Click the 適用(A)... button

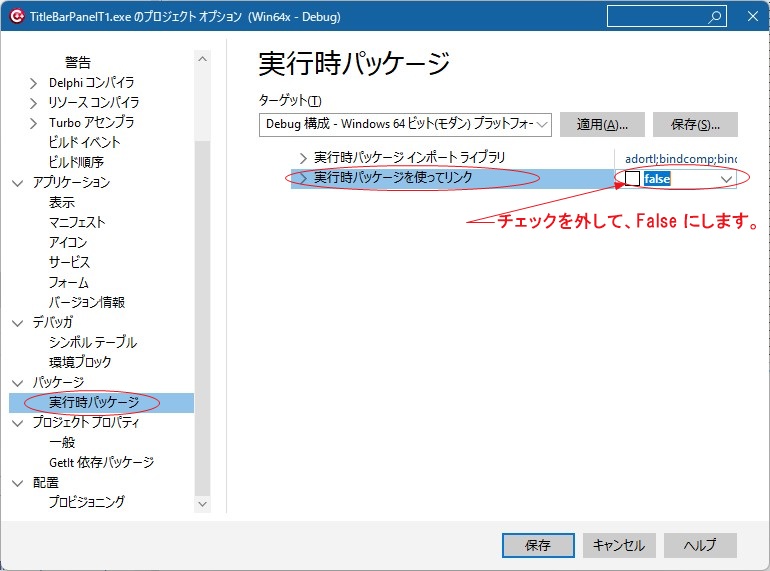point(602,124)
